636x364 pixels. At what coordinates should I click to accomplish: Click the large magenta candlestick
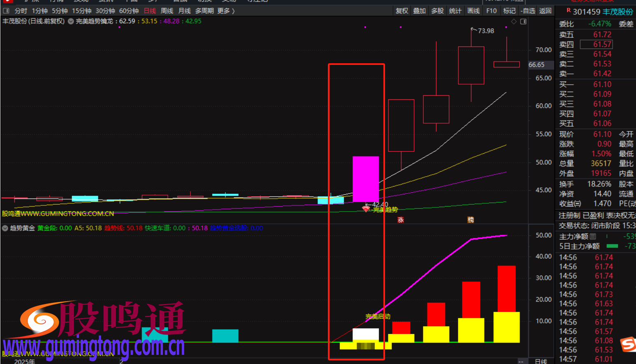click(x=365, y=179)
